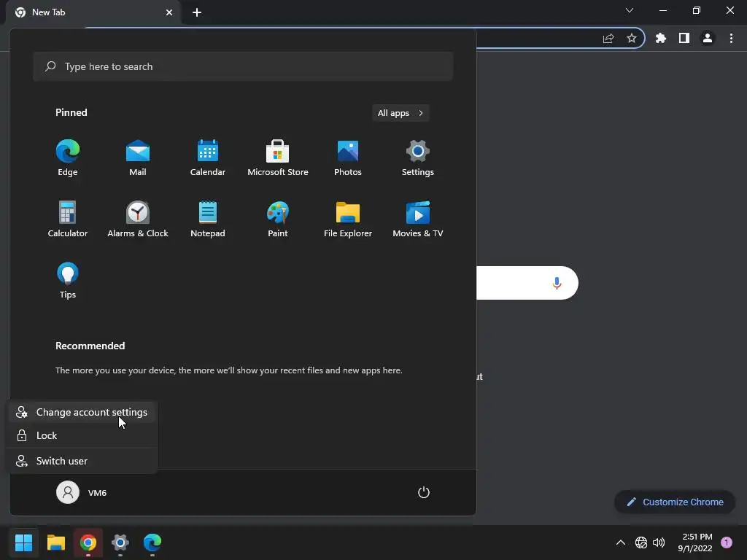Launch the Mail app
This screenshot has width=747, height=560.
pyautogui.click(x=138, y=157)
